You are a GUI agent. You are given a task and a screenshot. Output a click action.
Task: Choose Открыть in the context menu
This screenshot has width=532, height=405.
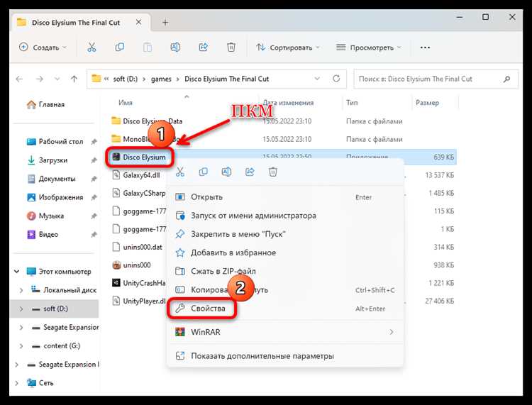click(286, 197)
